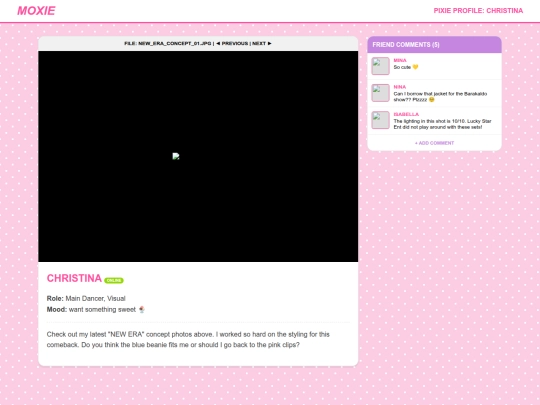
Task: Click the Mood: want something sweet line
Action: click(96, 309)
